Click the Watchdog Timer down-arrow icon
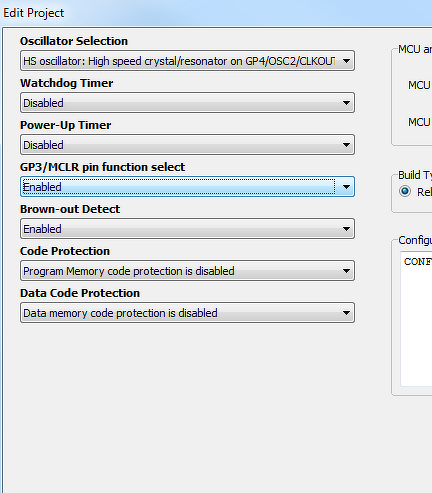Viewport: 432px width, 493px height. pyautogui.click(x=346, y=103)
